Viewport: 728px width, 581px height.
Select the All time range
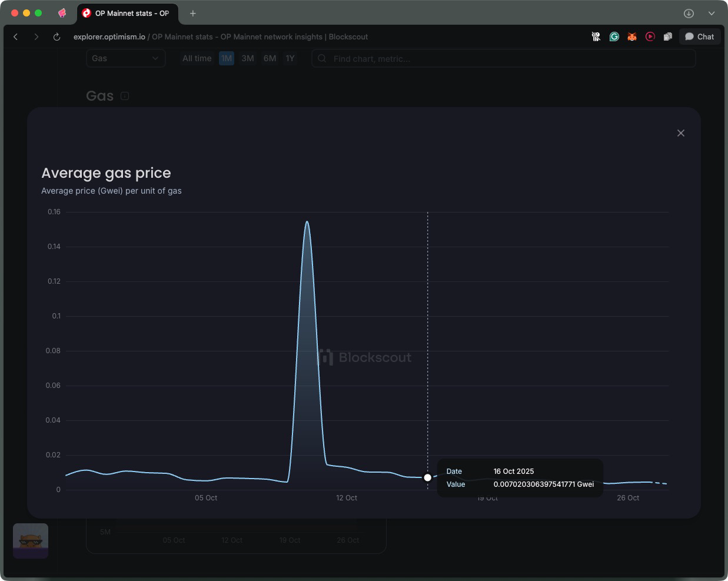197,58
